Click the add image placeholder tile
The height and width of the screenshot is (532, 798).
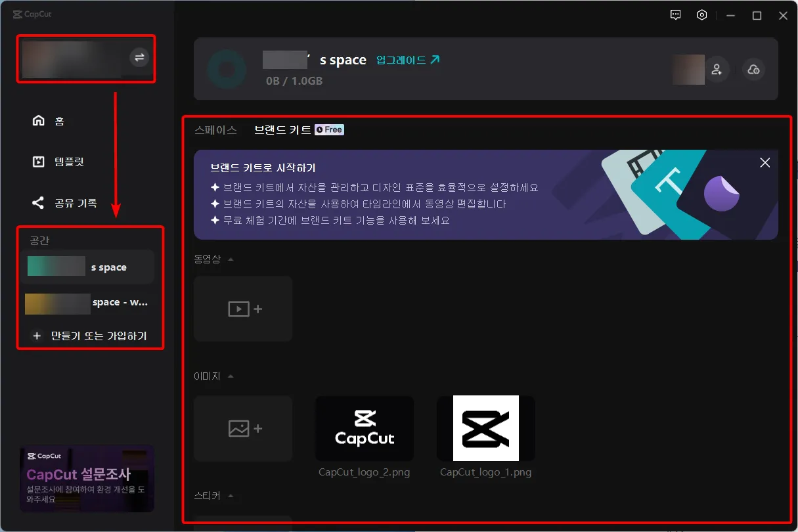[243, 428]
